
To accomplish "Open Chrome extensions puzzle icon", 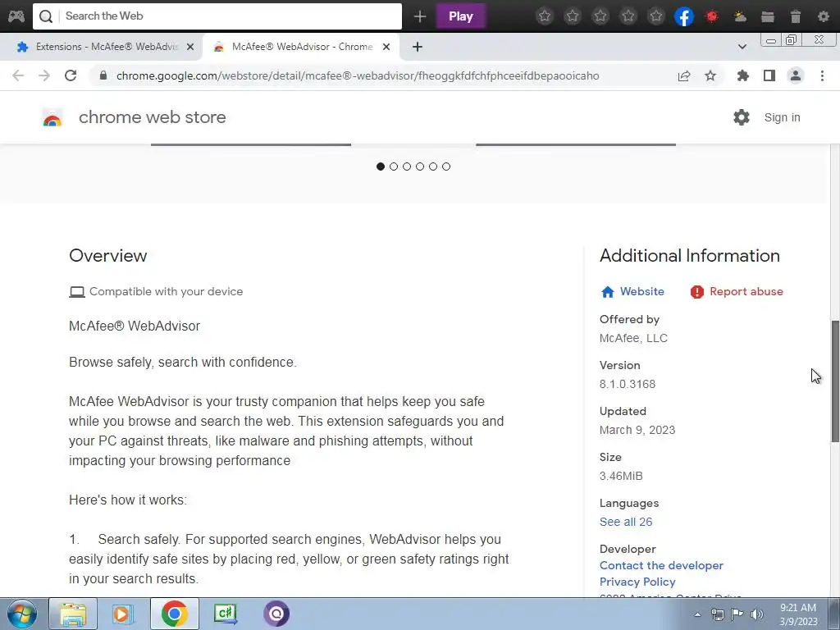I will (743, 76).
